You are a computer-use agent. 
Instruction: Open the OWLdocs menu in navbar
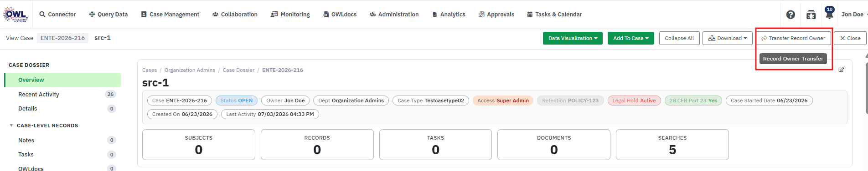pyautogui.click(x=340, y=15)
